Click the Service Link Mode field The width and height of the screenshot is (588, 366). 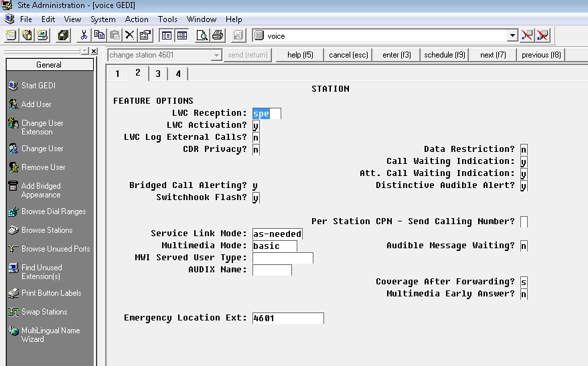277,234
